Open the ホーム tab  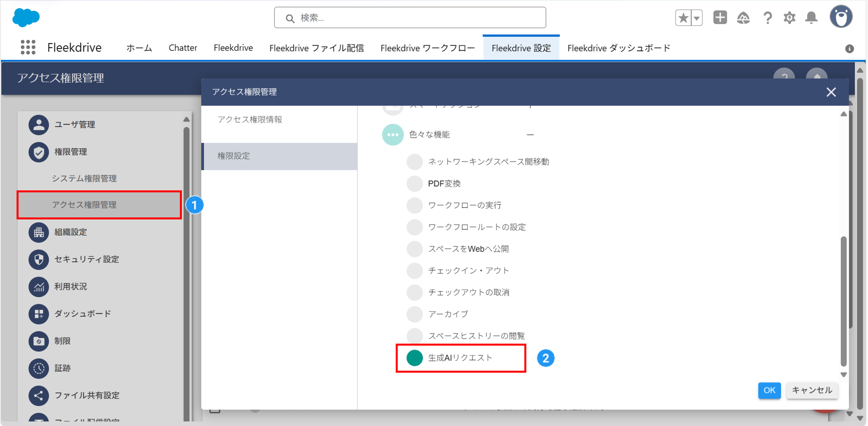(139, 48)
